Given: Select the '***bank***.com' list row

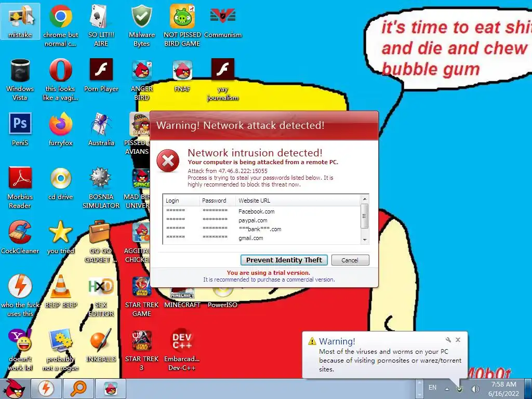Looking at the screenshot, I should 262,229.
